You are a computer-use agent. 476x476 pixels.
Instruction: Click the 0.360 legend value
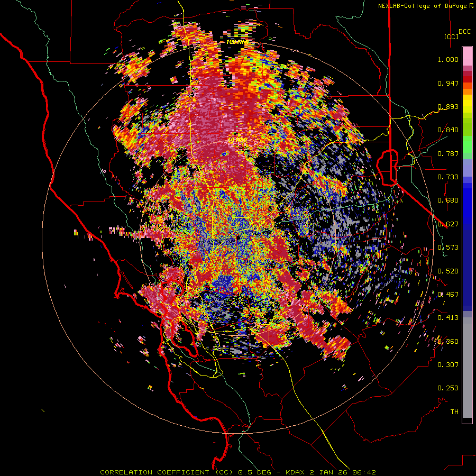pos(448,342)
